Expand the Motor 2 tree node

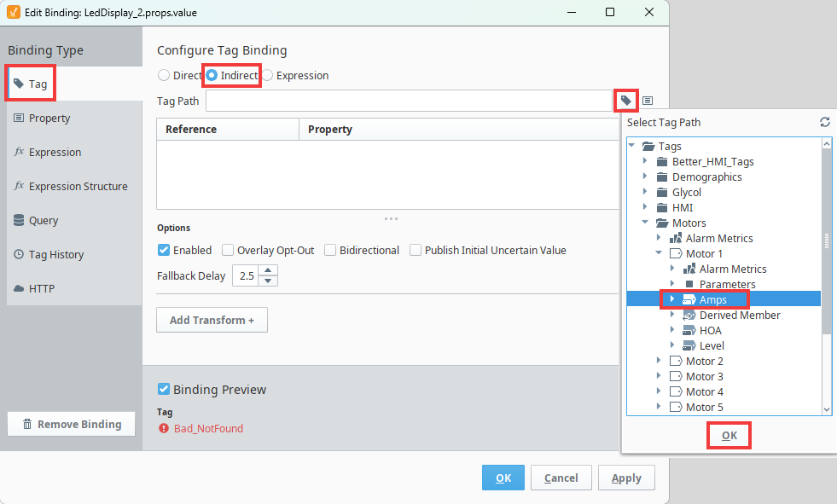click(x=659, y=362)
